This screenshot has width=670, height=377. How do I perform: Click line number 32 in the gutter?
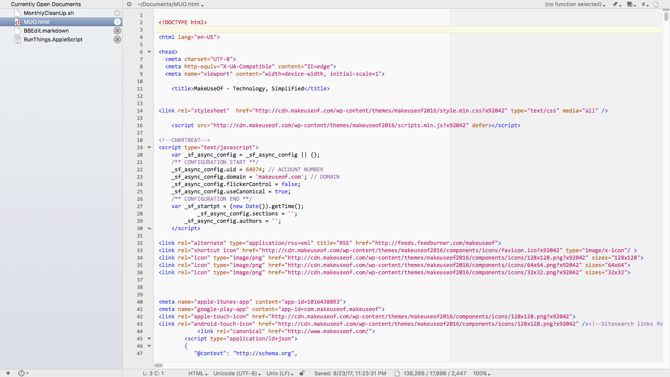pyautogui.click(x=140, y=243)
